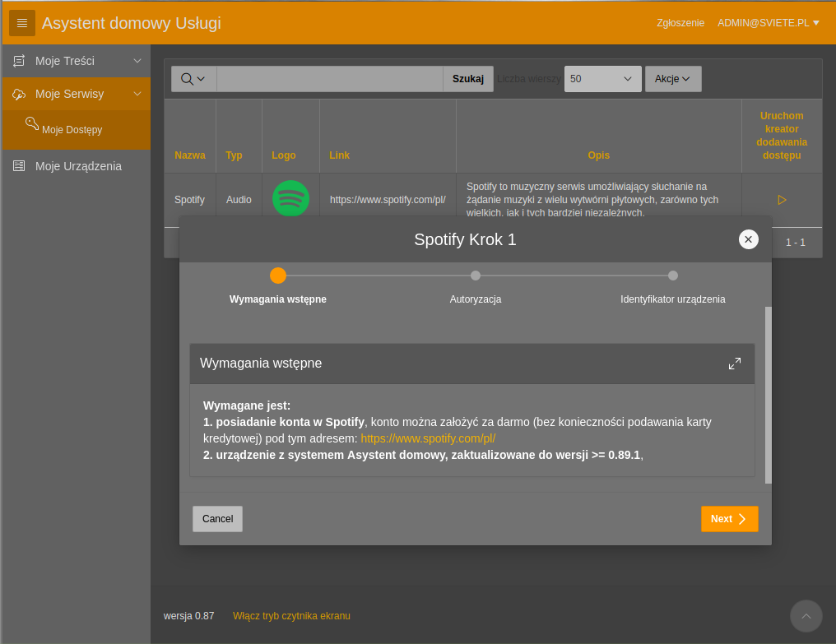This screenshot has height=644, width=836.
Task: Click the Szukaj search button
Action: 468,79
